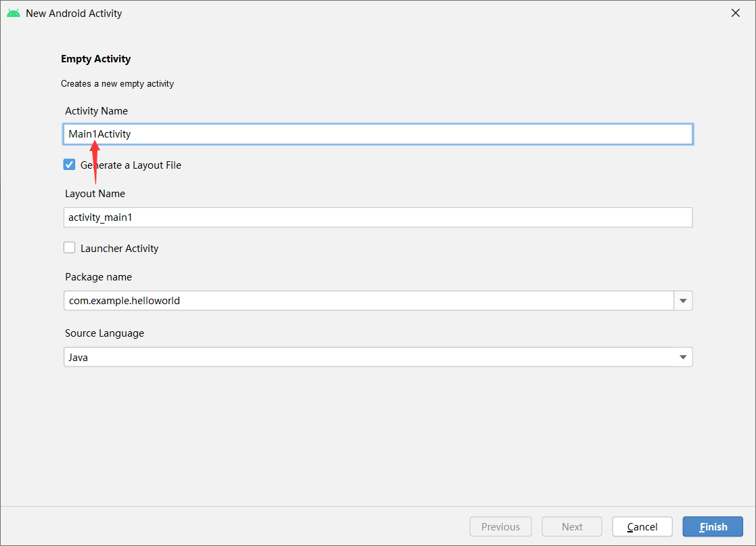Click the Android logo in title bar
This screenshot has width=756, height=546.
click(x=14, y=13)
